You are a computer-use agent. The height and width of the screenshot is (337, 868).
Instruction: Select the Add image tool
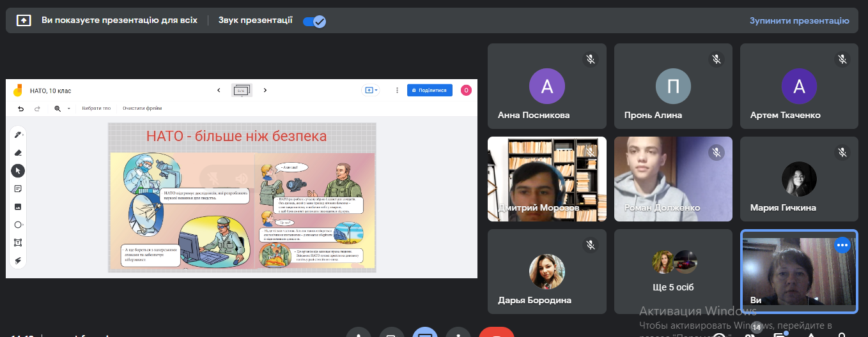pyautogui.click(x=18, y=207)
